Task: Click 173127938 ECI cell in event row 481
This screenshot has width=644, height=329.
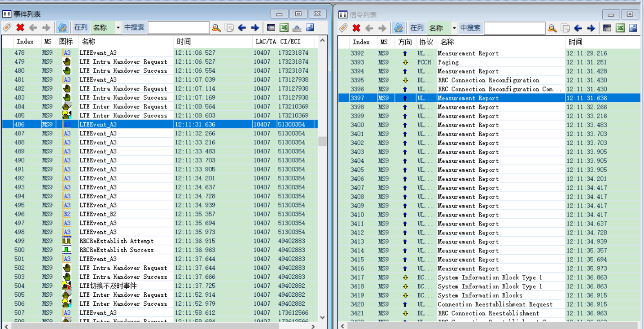Action: pos(294,80)
